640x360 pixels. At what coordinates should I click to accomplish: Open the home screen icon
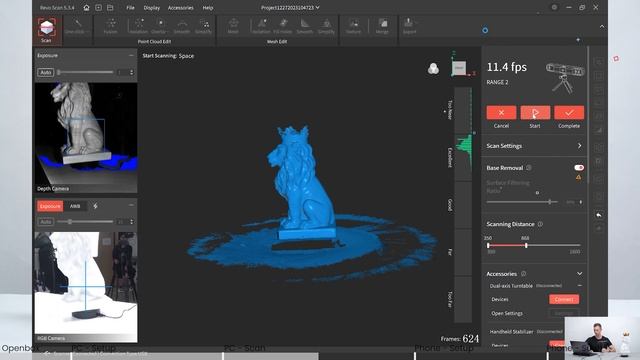point(86,8)
